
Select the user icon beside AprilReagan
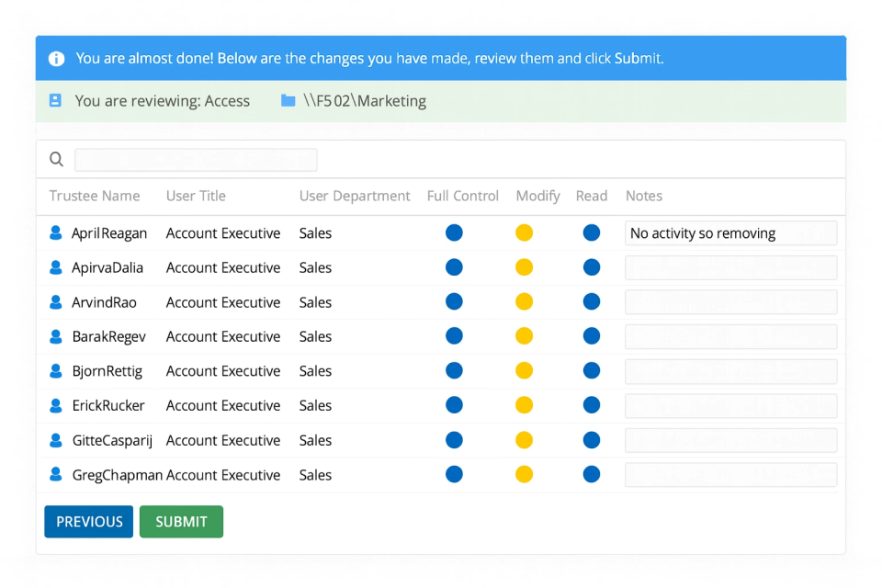57,232
